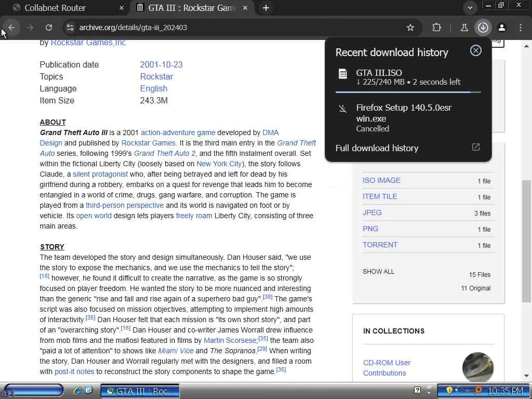Bookmark this page with the star
532x399 pixels.
[x=410, y=28]
